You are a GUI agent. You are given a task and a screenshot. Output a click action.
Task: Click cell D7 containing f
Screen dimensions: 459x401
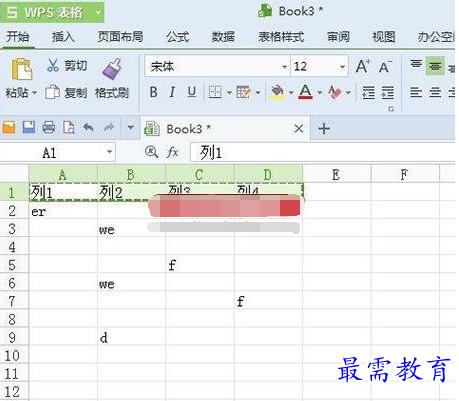tap(268, 301)
